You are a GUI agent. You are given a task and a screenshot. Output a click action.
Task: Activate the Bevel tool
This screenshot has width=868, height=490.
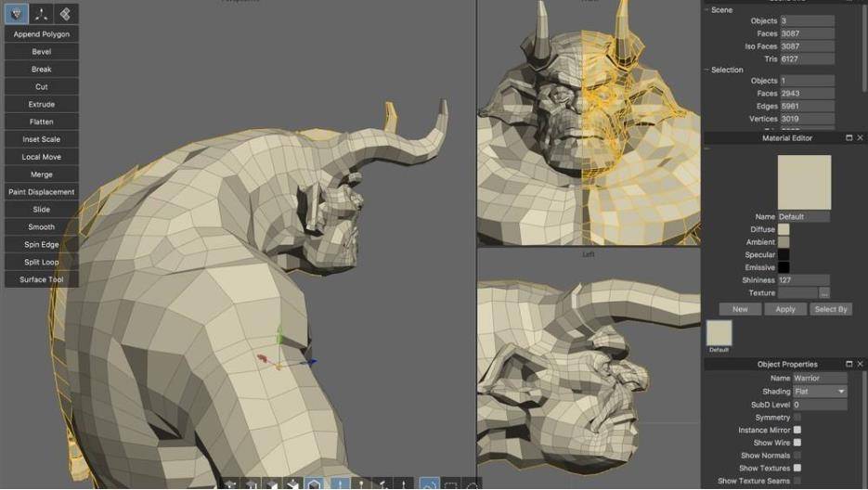(x=42, y=51)
